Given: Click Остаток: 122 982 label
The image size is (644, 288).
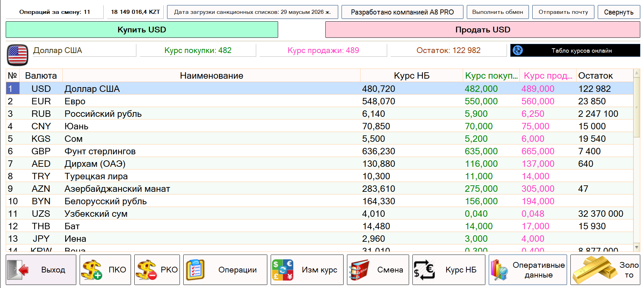Looking at the screenshot, I should [x=448, y=50].
